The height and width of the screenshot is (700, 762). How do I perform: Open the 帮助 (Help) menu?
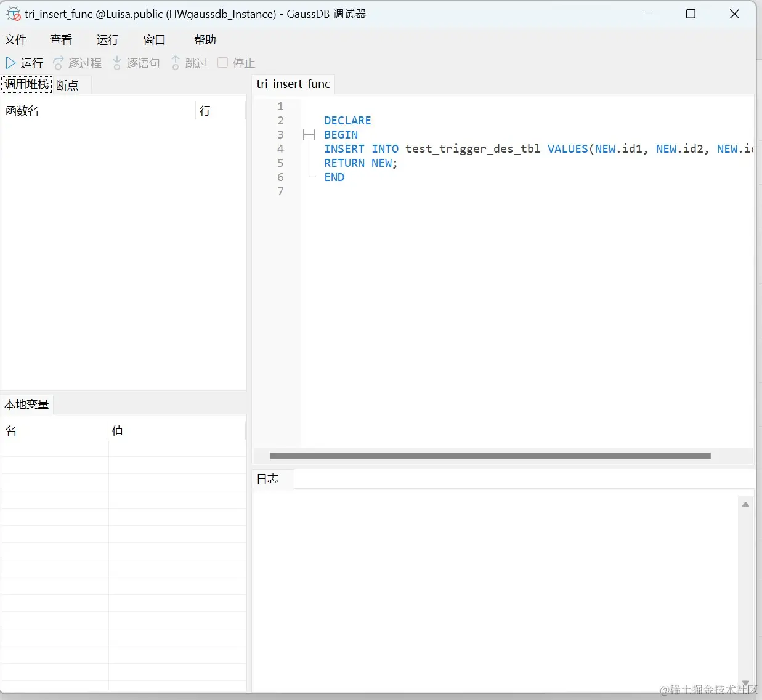pyautogui.click(x=205, y=39)
